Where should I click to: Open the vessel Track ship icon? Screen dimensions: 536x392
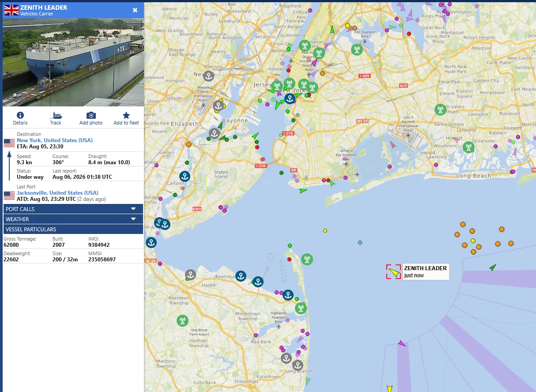click(x=56, y=115)
